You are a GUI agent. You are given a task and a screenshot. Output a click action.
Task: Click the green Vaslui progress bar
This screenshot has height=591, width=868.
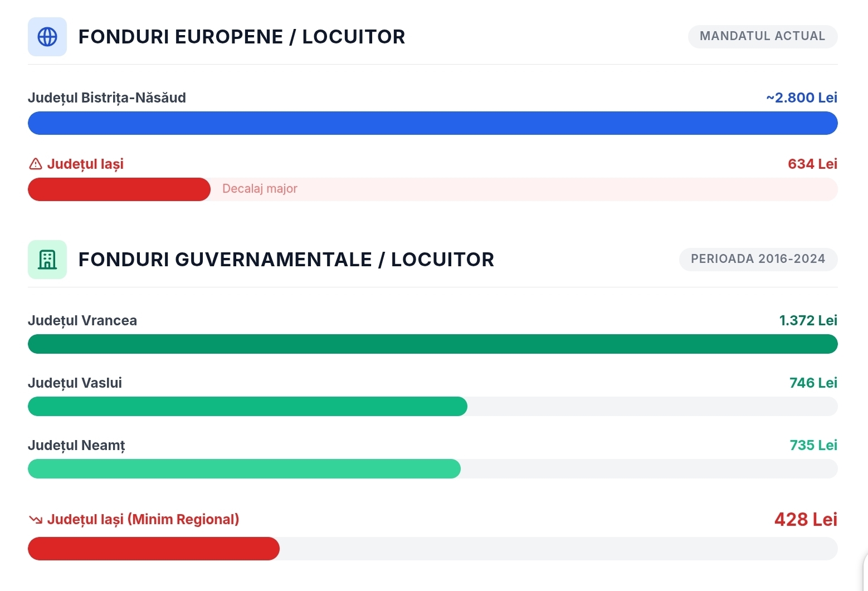[x=247, y=406]
